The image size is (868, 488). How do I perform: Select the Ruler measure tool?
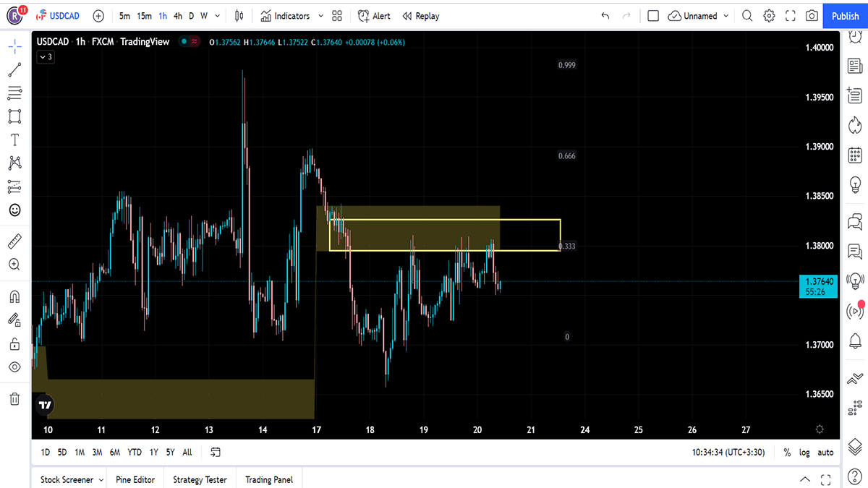pyautogui.click(x=14, y=241)
